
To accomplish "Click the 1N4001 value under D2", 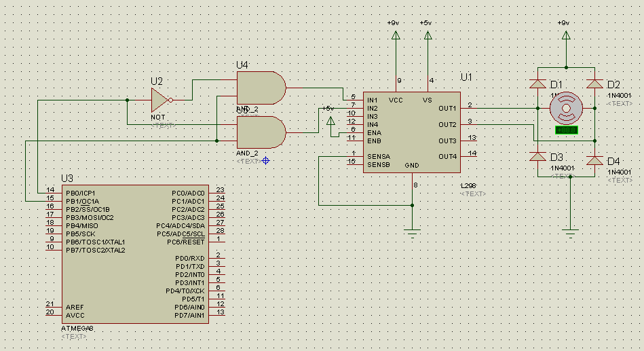I will (x=619, y=96).
